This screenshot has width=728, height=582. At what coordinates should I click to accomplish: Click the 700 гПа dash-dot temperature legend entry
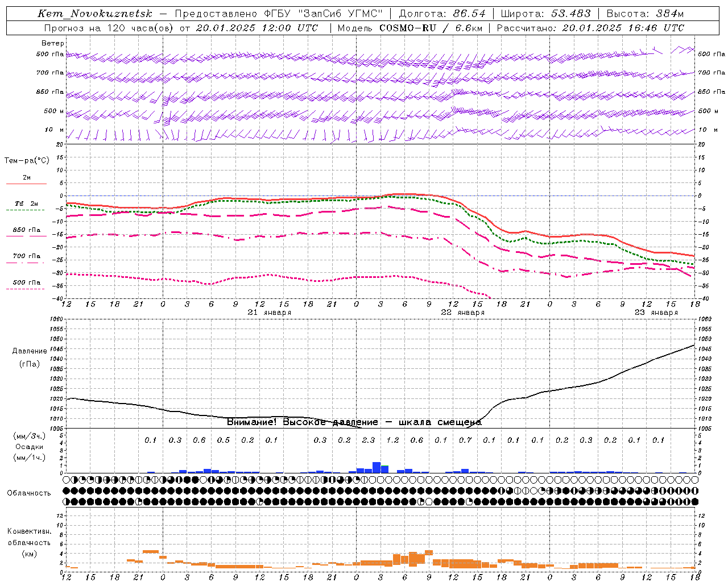pos(27,256)
